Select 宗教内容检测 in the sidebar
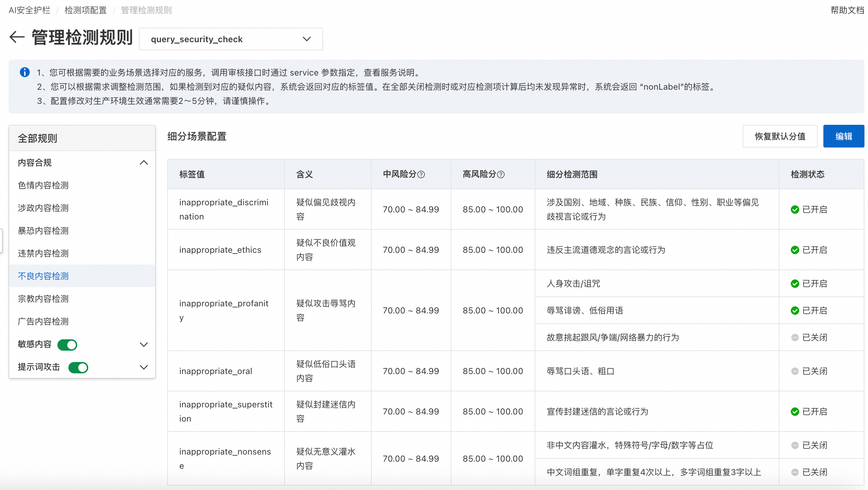The width and height of the screenshot is (868, 490). click(x=82, y=299)
